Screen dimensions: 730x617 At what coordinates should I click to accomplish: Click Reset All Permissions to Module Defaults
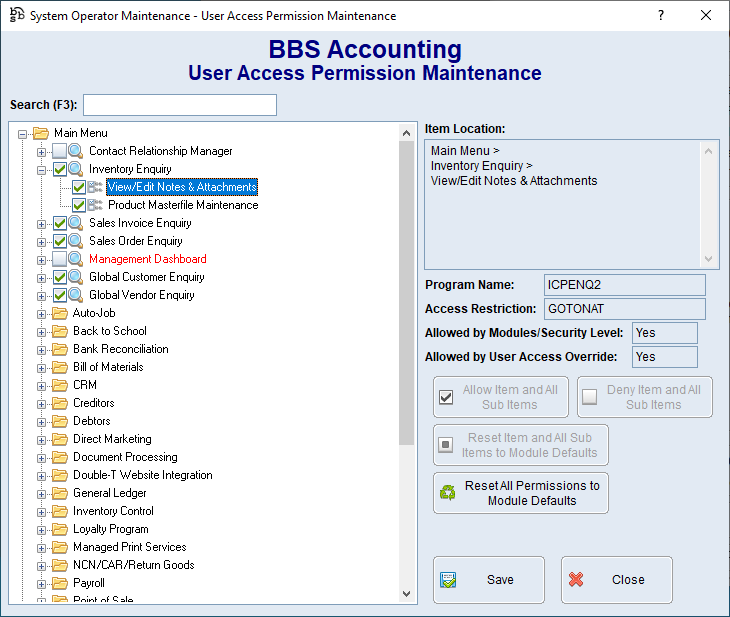520,493
